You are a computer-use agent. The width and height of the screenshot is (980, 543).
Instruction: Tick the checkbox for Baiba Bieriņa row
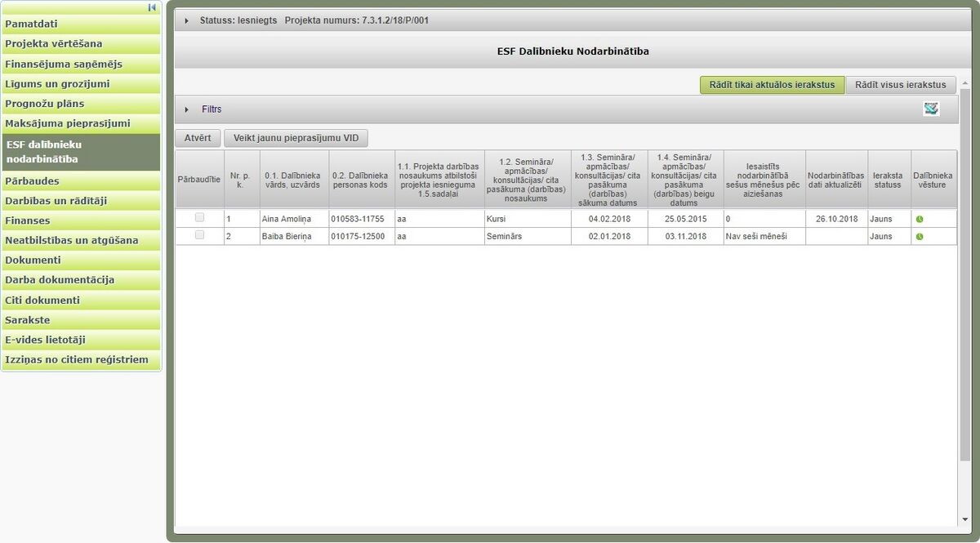point(199,235)
